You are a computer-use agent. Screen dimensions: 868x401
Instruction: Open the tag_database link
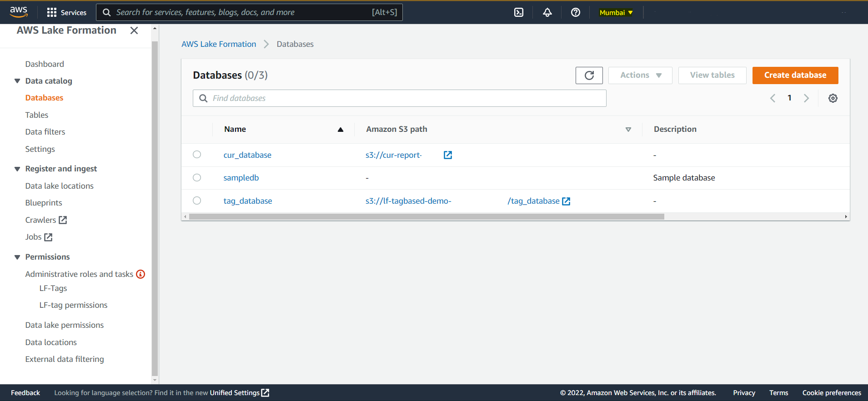248,201
